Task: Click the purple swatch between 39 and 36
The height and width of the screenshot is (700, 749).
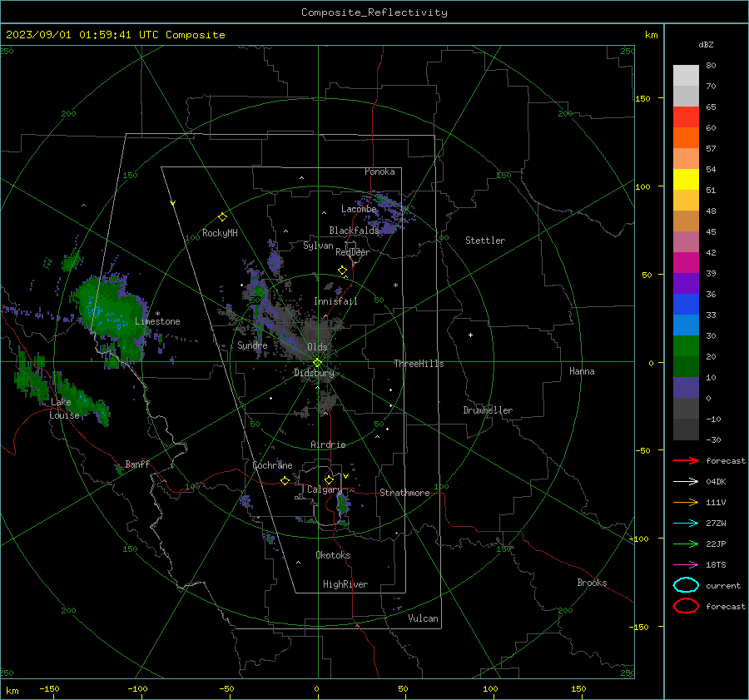Action: point(686,283)
